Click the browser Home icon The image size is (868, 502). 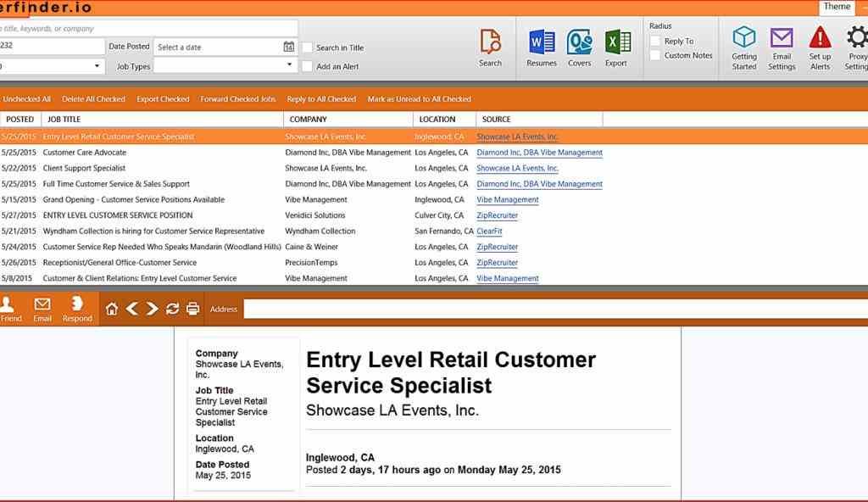click(112, 309)
